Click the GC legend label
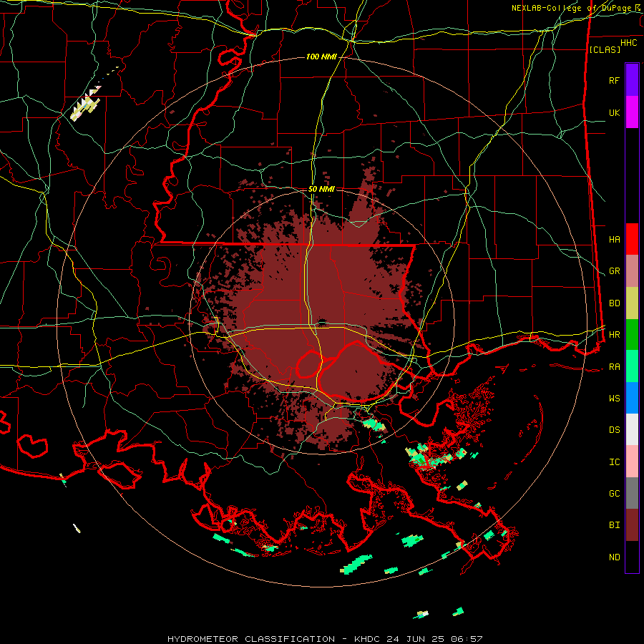The height and width of the screenshot is (644, 644). tap(615, 494)
